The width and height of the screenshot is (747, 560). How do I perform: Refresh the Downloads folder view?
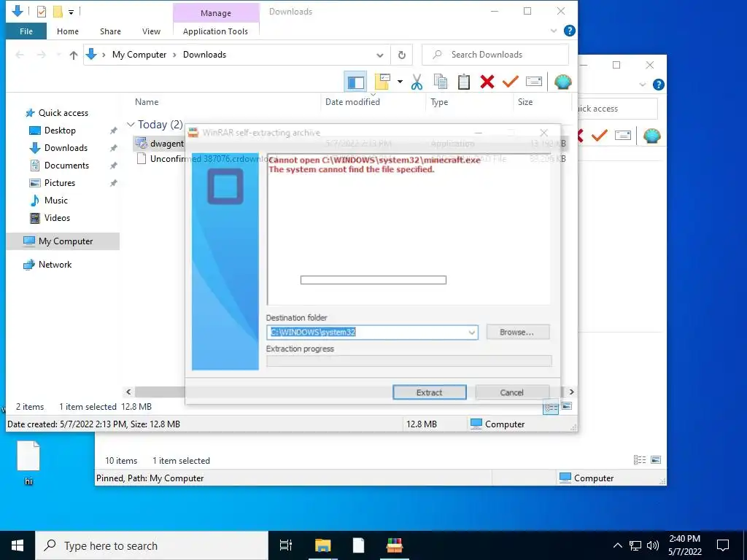402,55
